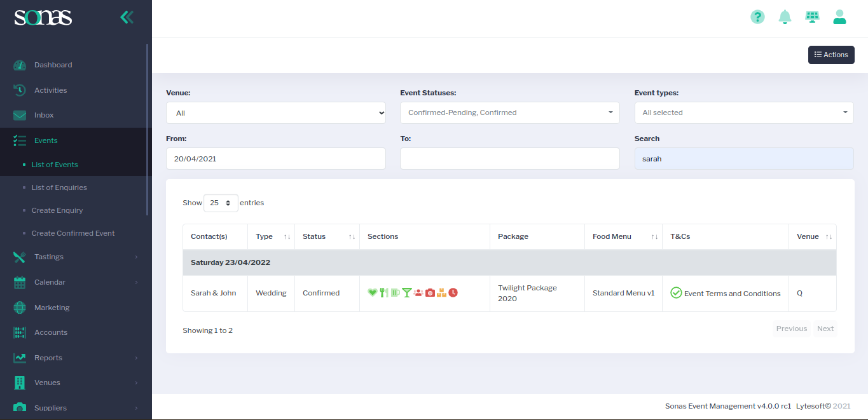Toggle the Type column sort arrows
Image resolution: width=868 pixels, height=420 pixels.
pos(286,236)
